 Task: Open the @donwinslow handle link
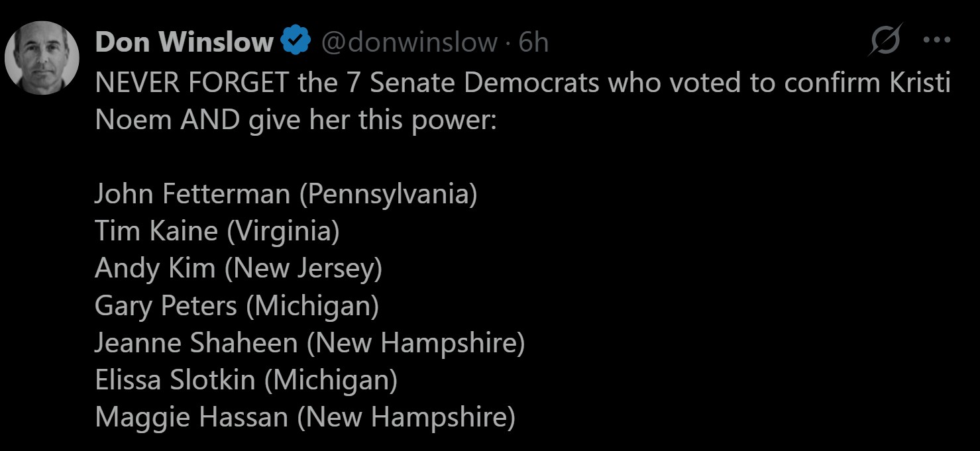tap(409, 42)
